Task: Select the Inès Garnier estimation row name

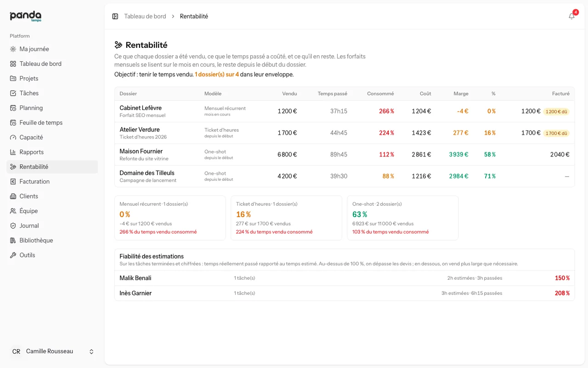Action: point(136,293)
